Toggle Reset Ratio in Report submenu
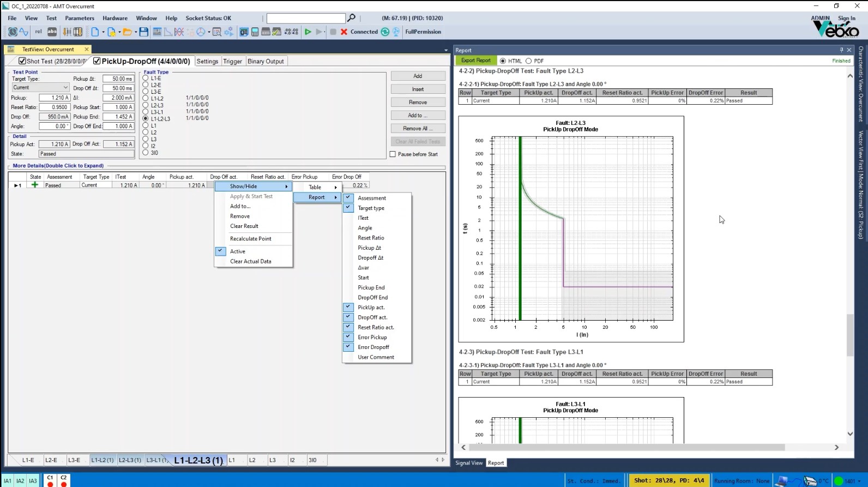This screenshot has height=487, width=868. pos(371,238)
